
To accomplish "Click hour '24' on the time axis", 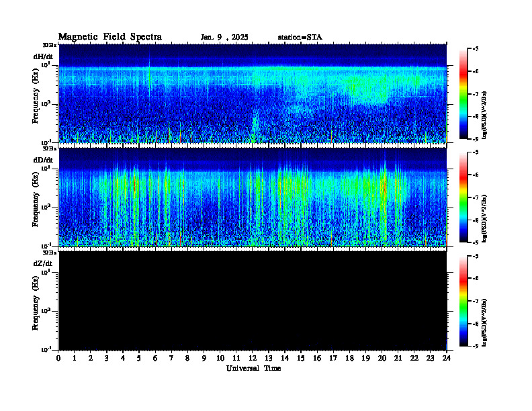I will (x=447, y=358).
